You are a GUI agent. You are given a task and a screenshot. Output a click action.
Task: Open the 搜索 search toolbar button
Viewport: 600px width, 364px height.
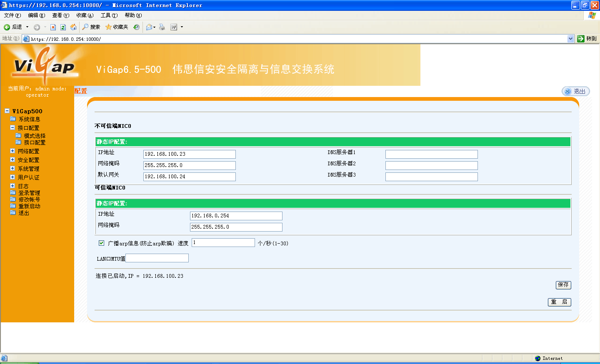pyautogui.click(x=91, y=27)
